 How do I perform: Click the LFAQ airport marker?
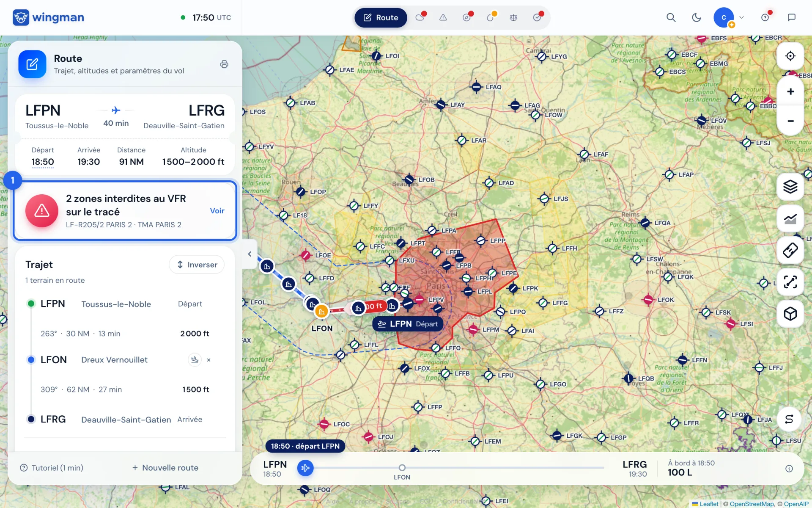[476, 87]
